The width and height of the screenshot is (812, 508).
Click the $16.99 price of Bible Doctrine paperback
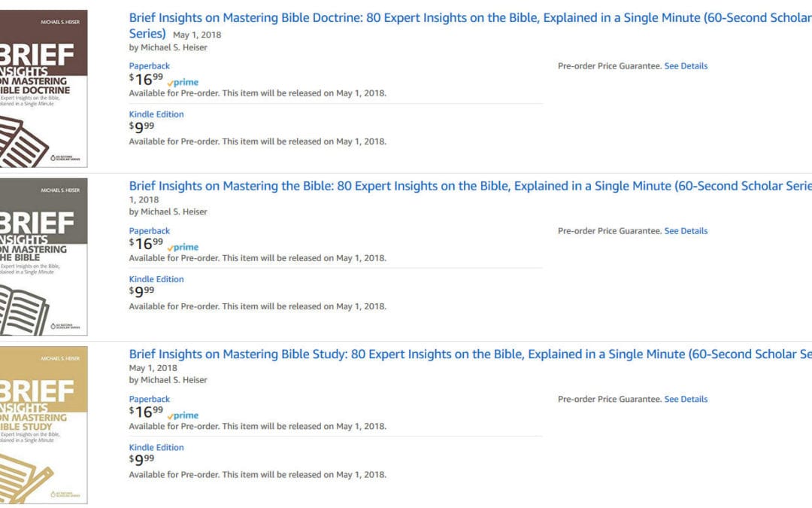[x=146, y=79]
